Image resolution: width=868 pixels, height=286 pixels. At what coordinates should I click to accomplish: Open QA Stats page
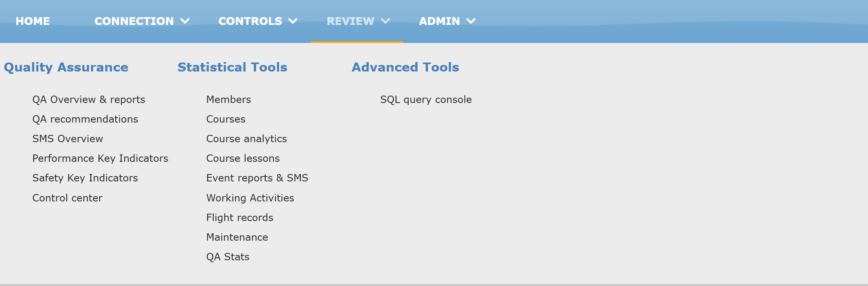click(x=228, y=257)
